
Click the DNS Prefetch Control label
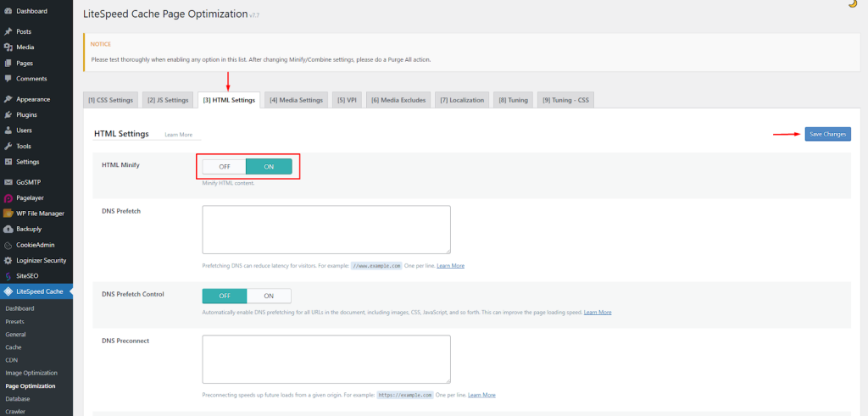point(133,294)
